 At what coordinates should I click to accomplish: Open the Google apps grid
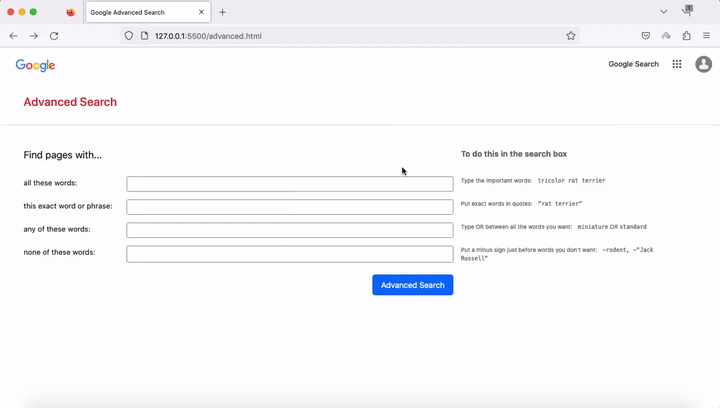(x=677, y=64)
